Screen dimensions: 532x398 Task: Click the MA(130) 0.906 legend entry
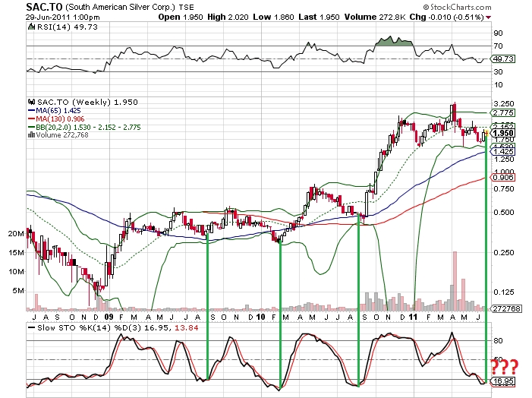point(60,118)
